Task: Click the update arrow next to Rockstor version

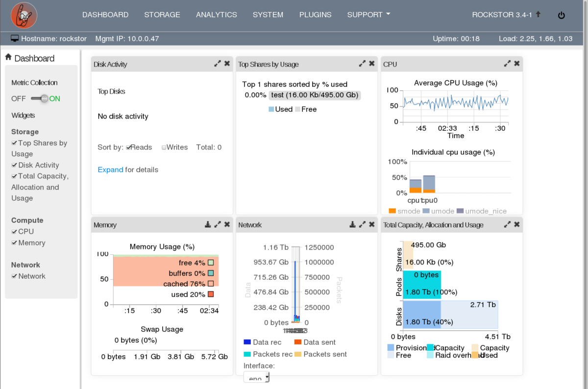Action: [538, 14]
